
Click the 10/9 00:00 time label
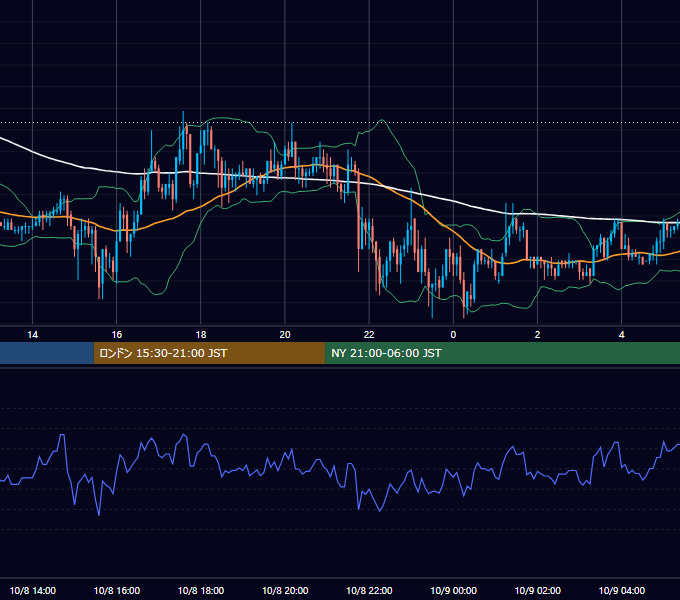453,590
